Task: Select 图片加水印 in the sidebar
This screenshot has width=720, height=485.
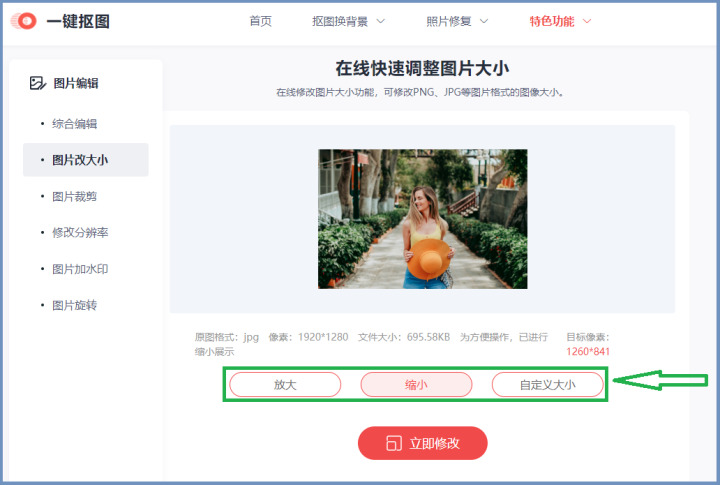Action: (80, 269)
